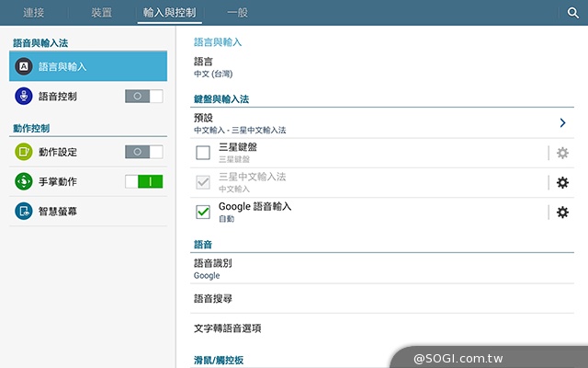Toggle the 動作設定 switch
588x368 pixels.
(144, 152)
